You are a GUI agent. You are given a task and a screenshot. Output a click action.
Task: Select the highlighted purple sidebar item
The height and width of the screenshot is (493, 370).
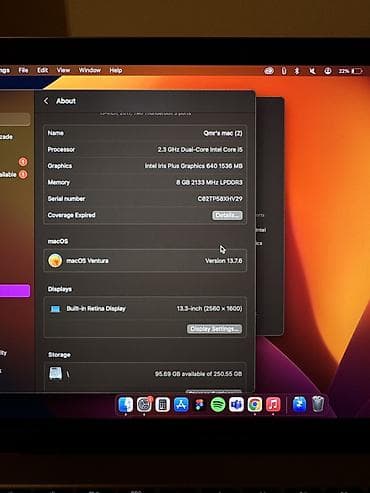[x=15, y=291]
